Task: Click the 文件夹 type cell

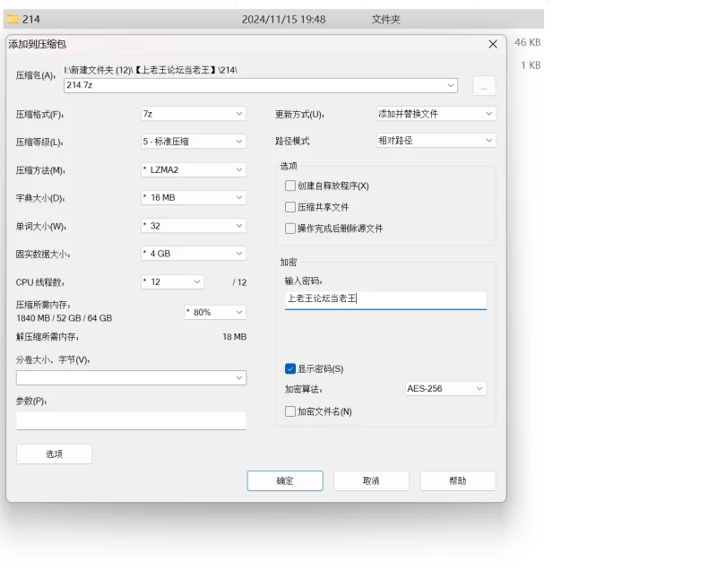Action: point(385,20)
